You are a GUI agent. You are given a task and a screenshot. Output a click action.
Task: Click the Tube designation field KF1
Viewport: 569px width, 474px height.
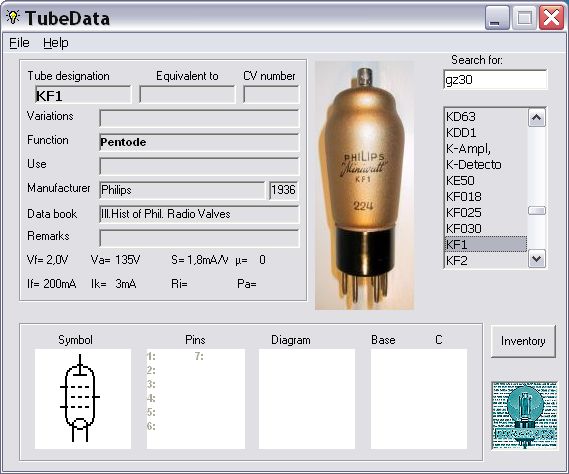tap(83, 95)
